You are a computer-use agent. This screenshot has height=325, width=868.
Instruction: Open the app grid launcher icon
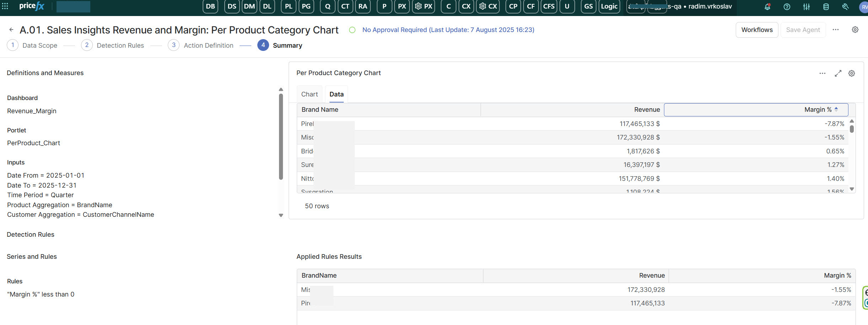[x=5, y=6]
